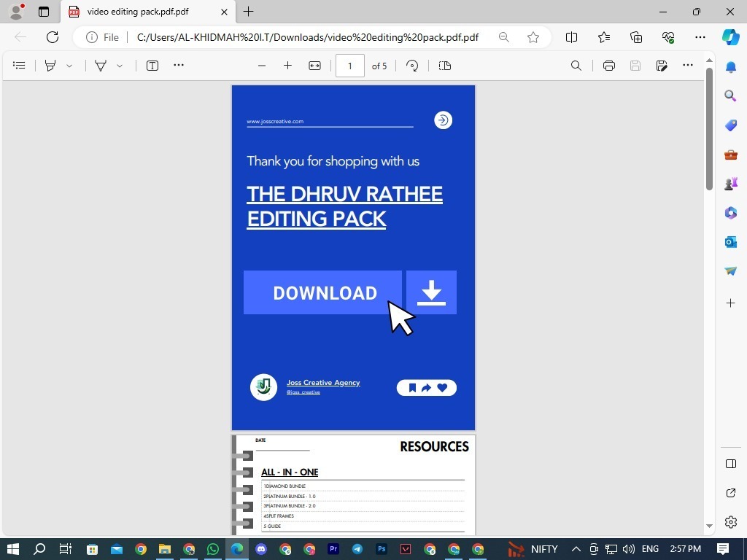Click the address bar file path
The height and width of the screenshot is (560, 747).
point(308,37)
